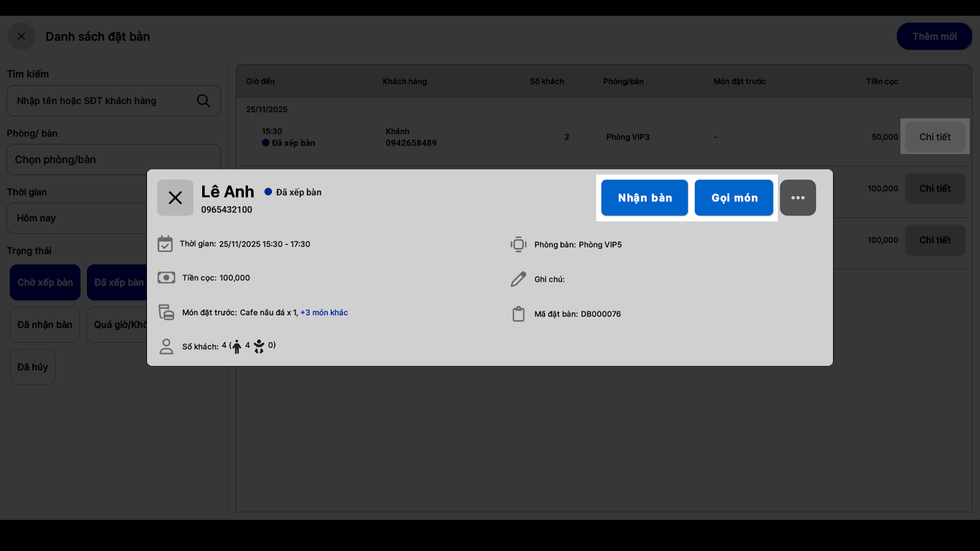Viewport: 980px width, 551px height.
Task: Toggle the Chờ xếp bàn status filter
Action: [x=45, y=282]
